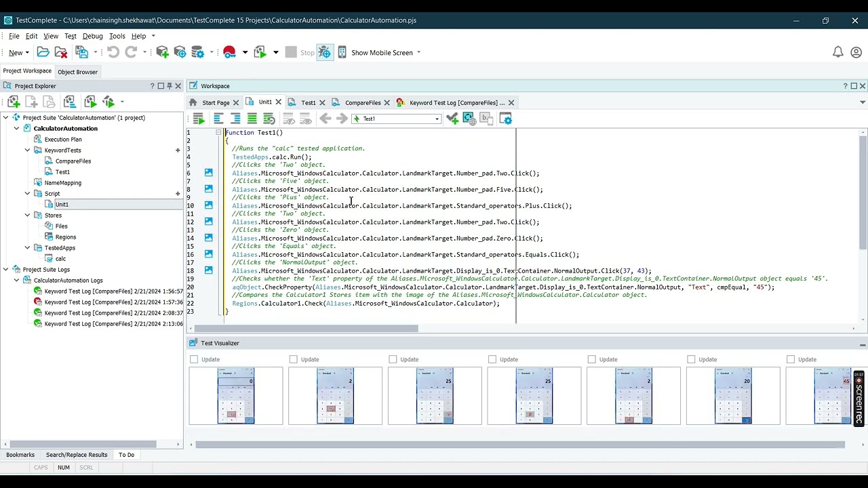Open the Search/Replace Results tab
This screenshot has height=488, width=868.
(77, 455)
